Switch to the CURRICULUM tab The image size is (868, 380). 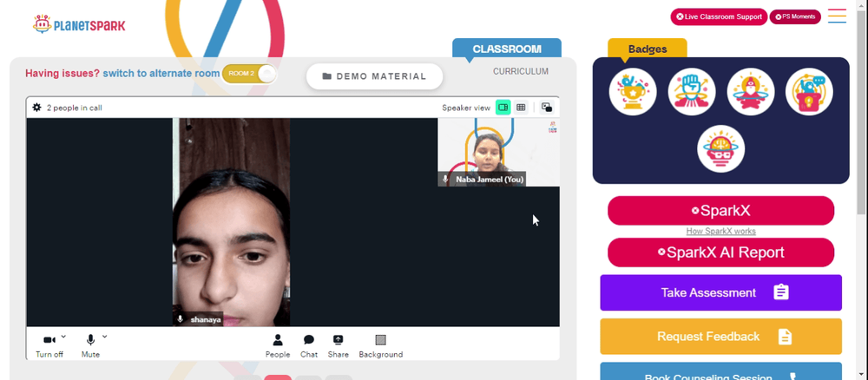click(x=520, y=71)
